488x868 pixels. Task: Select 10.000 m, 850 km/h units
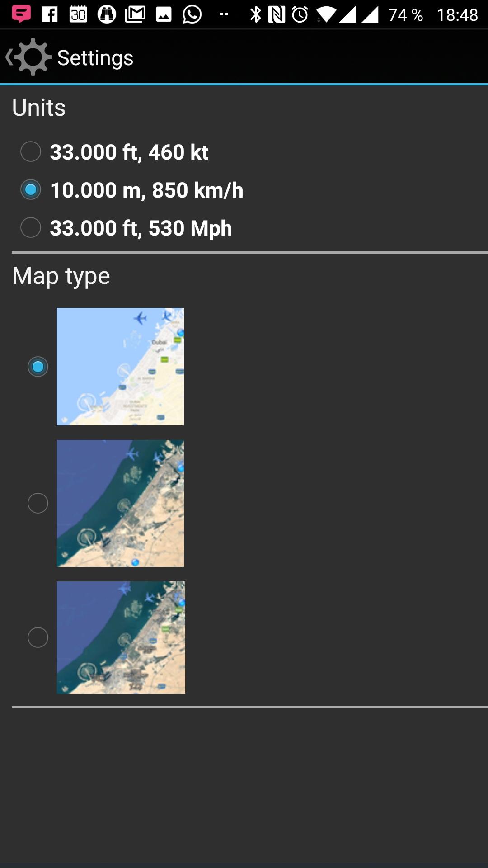click(132, 190)
